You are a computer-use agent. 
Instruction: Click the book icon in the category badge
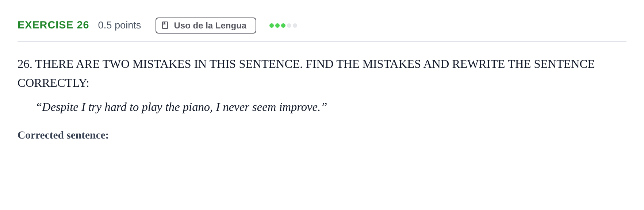(165, 26)
